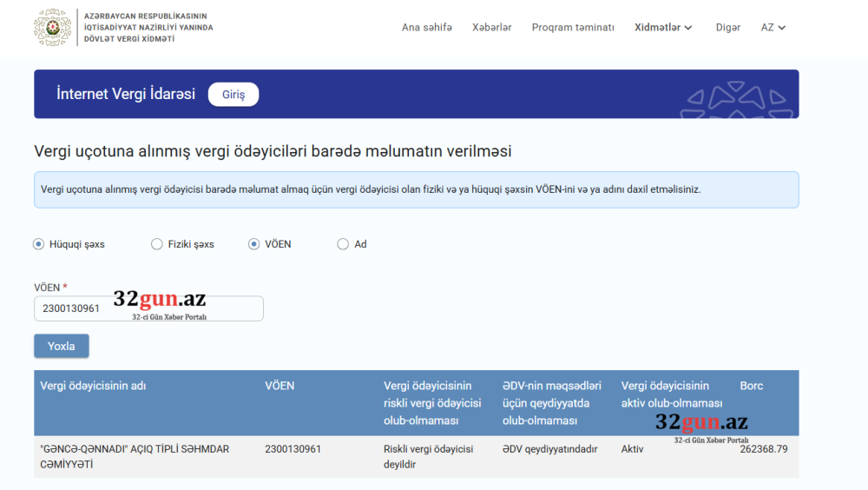Open the Digər navigation link
Image resolution: width=868 pixels, height=490 pixels.
pos(727,28)
